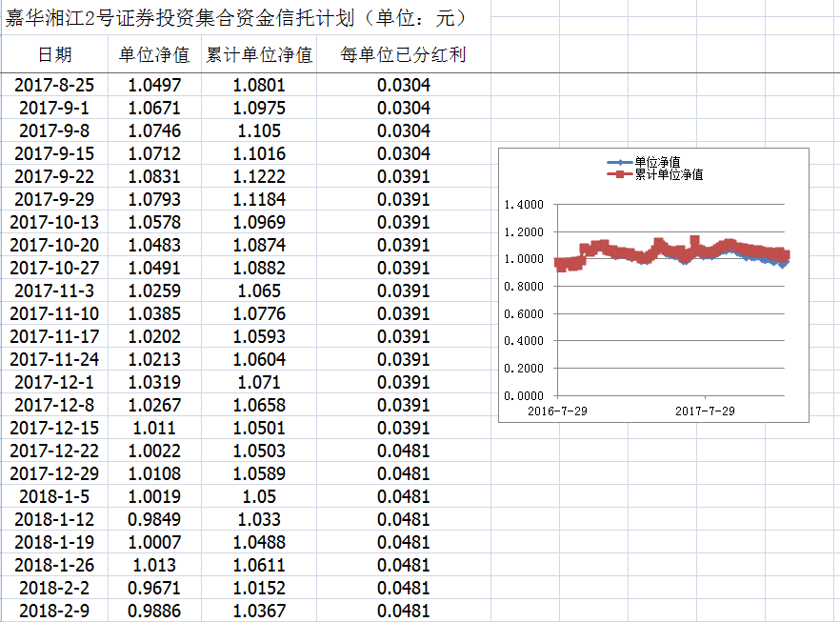Image resolution: width=840 pixels, height=622 pixels.
Task: Click the 累计单位净值 legend entry in chart
Action: (x=669, y=174)
